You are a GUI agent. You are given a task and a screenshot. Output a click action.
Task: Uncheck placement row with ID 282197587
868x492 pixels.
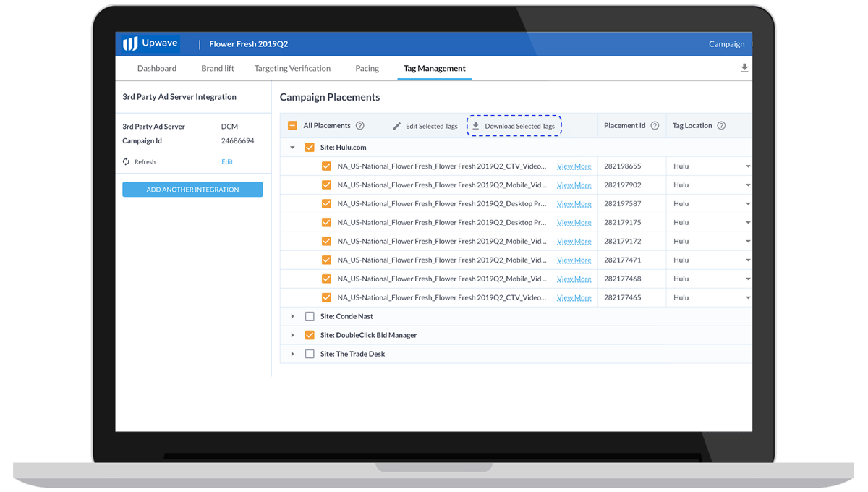pos(326,203)
